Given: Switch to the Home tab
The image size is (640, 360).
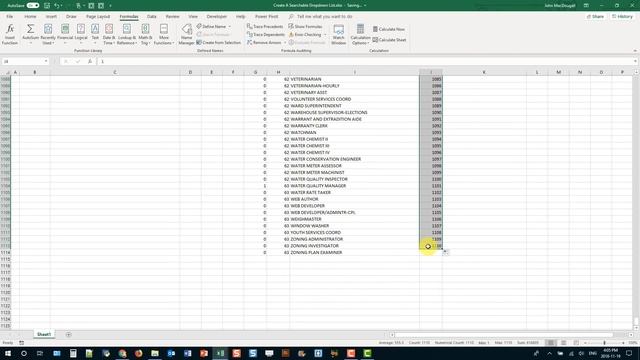Looking at the screenshot, I should click(x=30, y=16).
